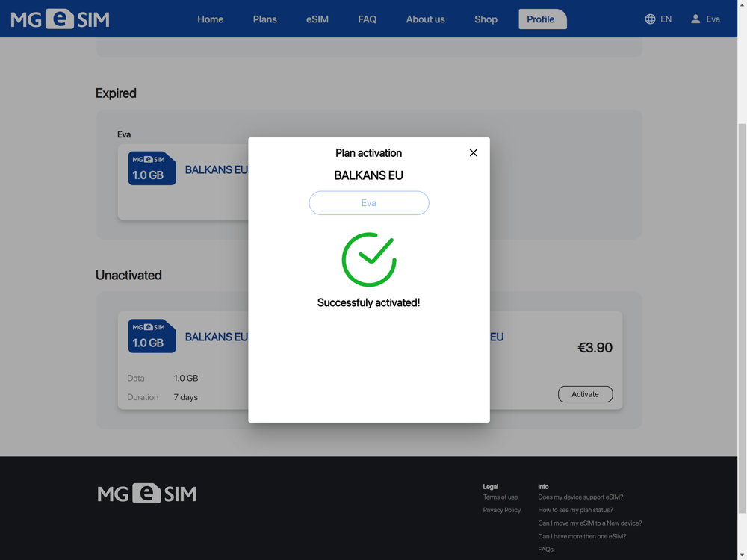Open the Eva account menu
This screenshot has height=560, width=747.
(713, 19)
